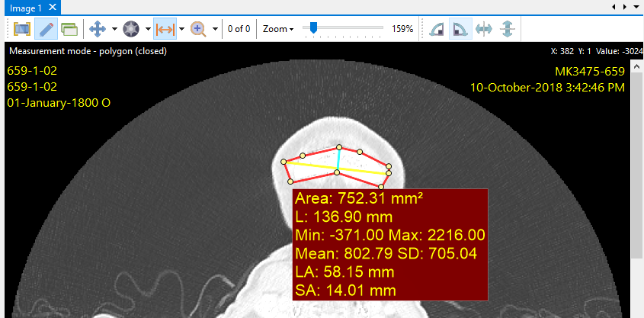
Task: Click the image capture icon in toolbar
Action: pos(21,29)
